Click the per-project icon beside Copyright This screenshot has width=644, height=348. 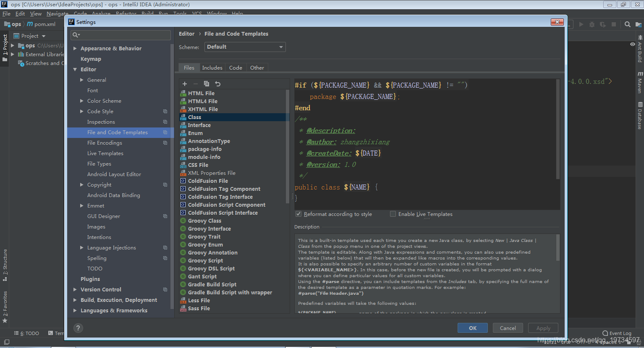165,185
